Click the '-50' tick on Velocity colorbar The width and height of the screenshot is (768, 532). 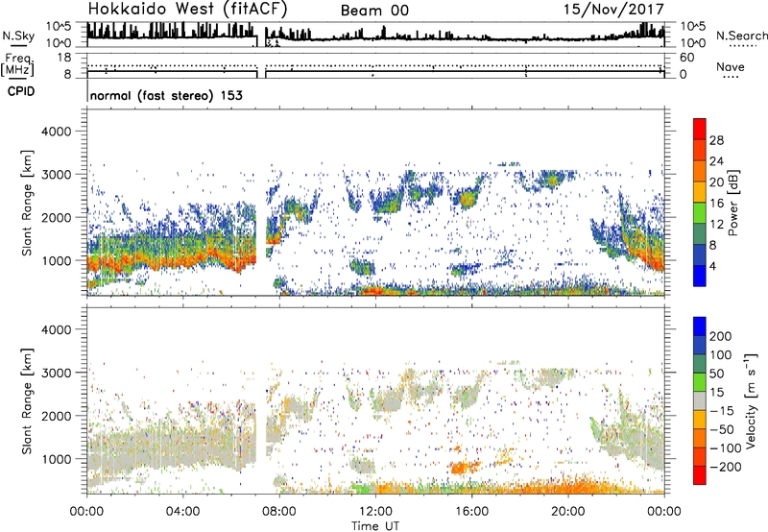point(722,429)
